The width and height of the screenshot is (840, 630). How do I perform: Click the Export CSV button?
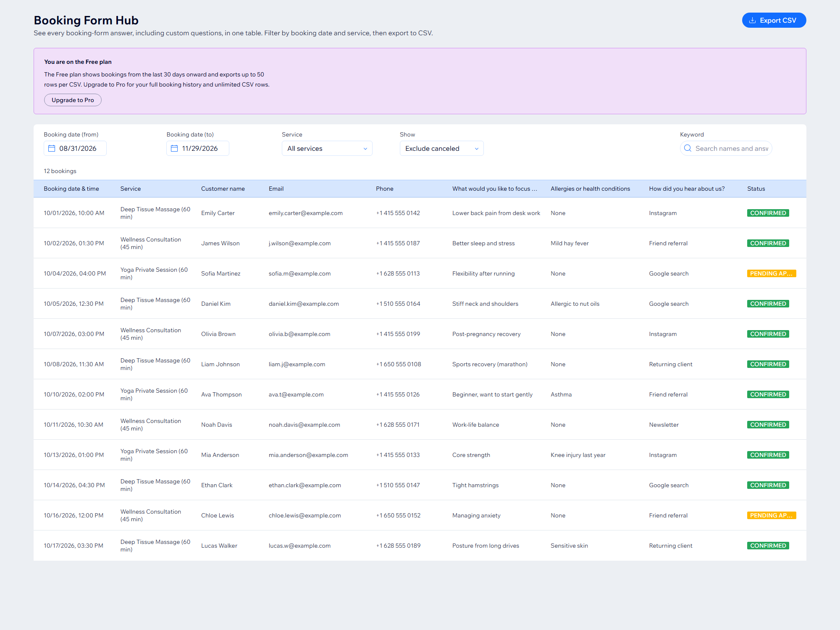coord(774,20)
